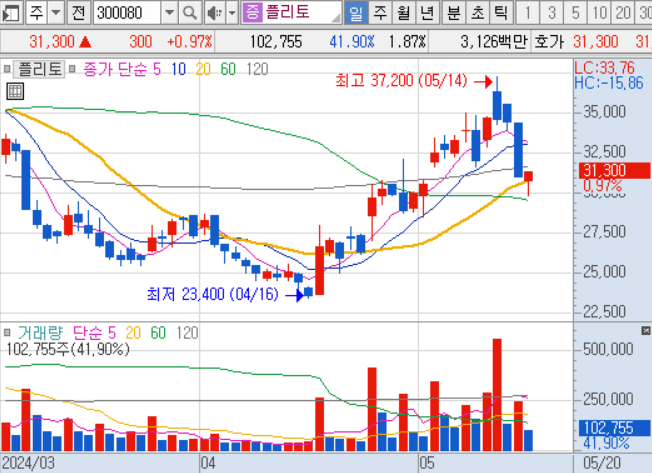Screen dimensions: 652x473
Task: Open the 주 market-type dropdown arrow
Action: pos(55,13)
